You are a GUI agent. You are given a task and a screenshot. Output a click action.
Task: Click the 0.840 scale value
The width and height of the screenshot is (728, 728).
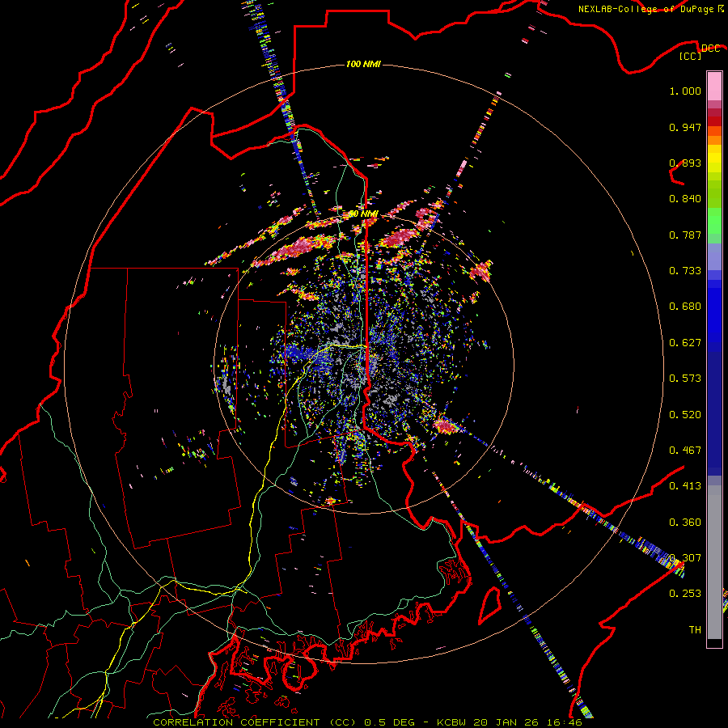pos(685,199)
